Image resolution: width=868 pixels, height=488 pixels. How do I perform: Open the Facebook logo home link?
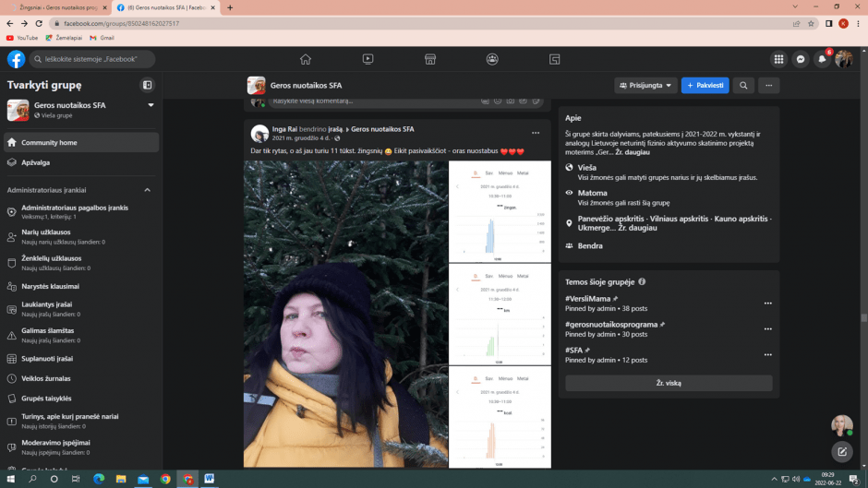(16, 59)
